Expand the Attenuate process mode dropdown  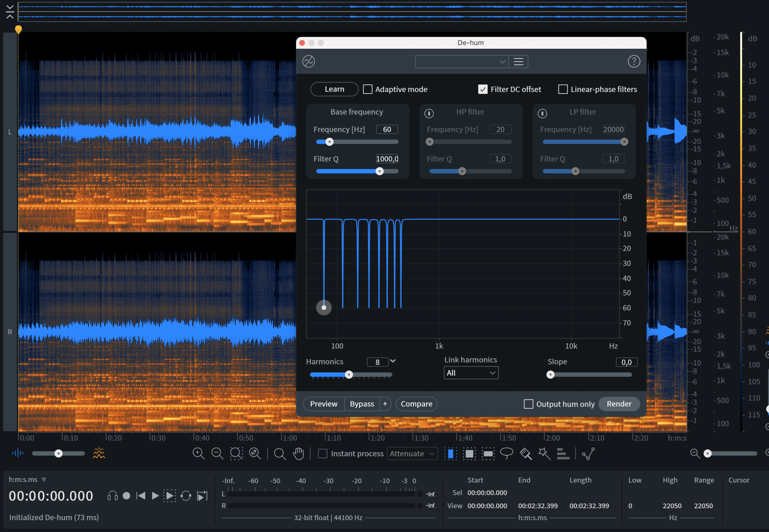pyautogui.click(x=412, y=453)
